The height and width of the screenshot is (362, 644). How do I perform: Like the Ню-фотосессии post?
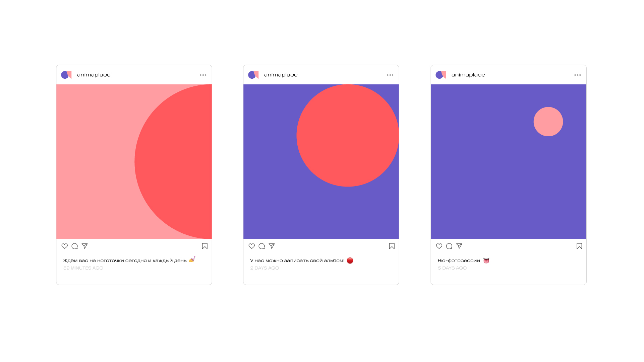(x=439, y=246)
